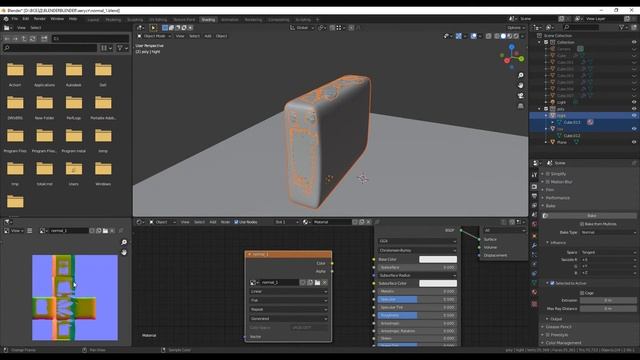The height and width of the screenshot is (360, 640).
Task: Click the normal map image preview
Action: coord(75,298)
